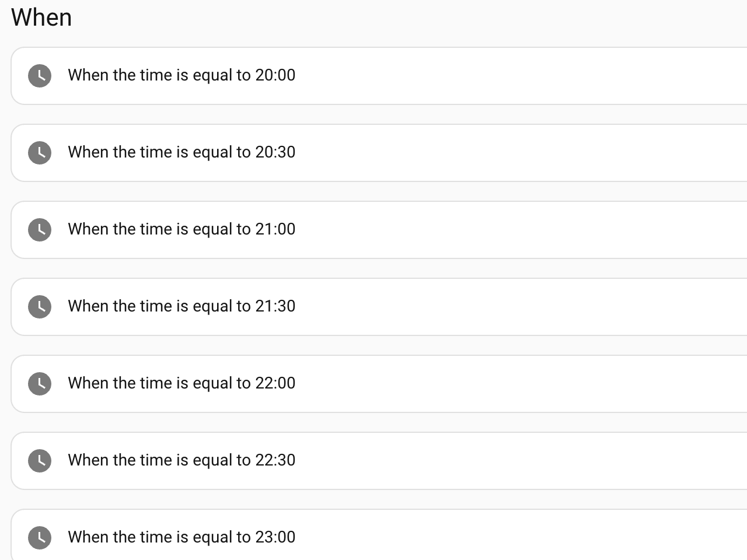Click the clock icon for the 20:00 trigger
Viewport: 747px width, 560px height.
coord(40,76)
